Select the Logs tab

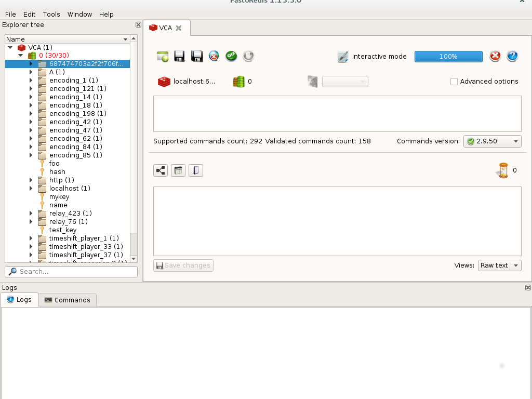tap(19, 300)
